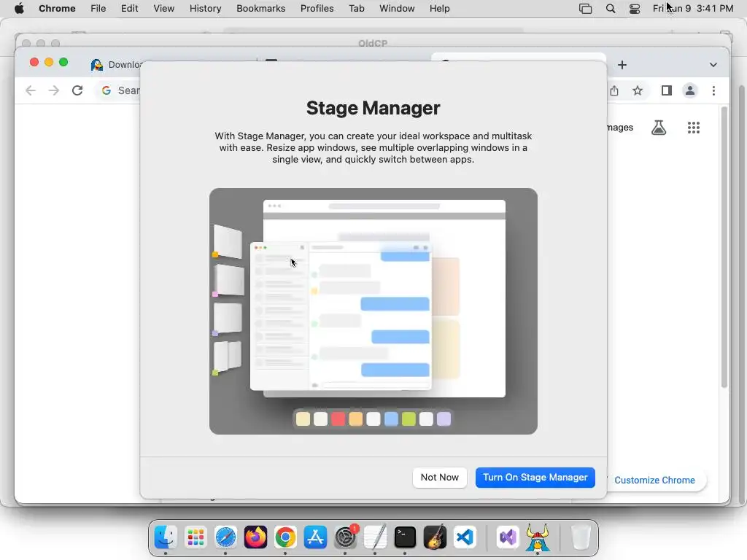Bookmark this tab star icon
Image resolution: width=747 pixels, height=560 pixels.
point(638,90)
